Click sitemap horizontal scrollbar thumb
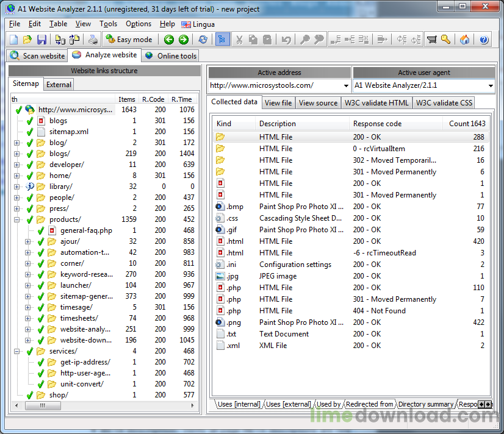504x434 pixels. click(43, 406)
